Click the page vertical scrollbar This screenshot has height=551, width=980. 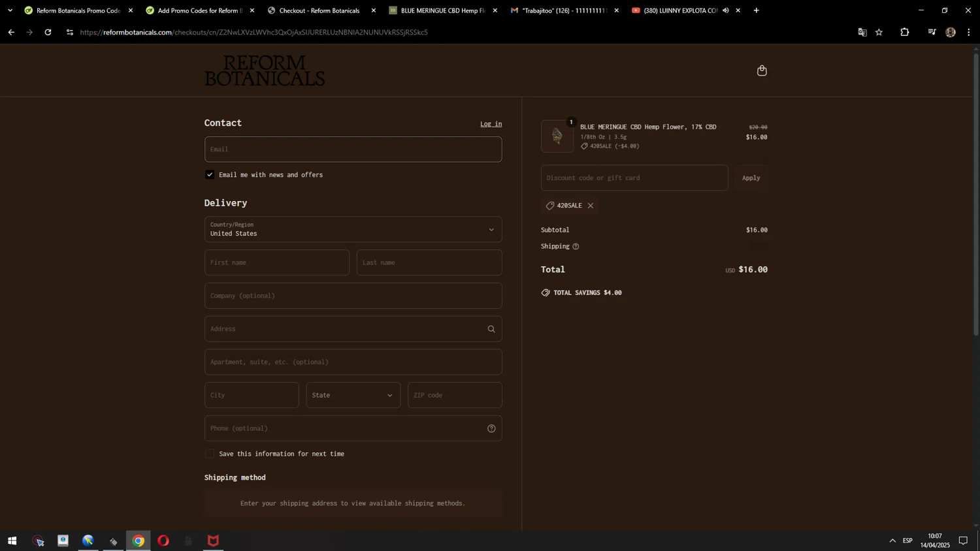[x=976, y=196]
